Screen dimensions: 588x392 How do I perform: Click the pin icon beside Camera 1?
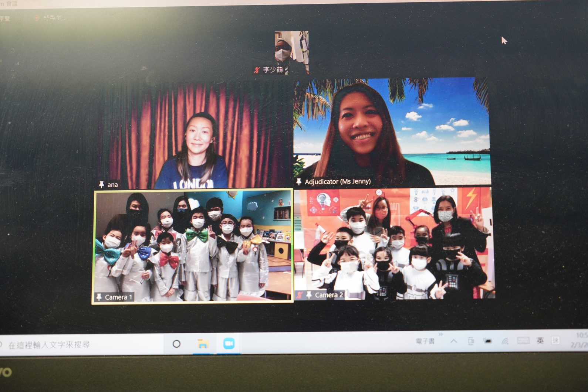point(99,297)
